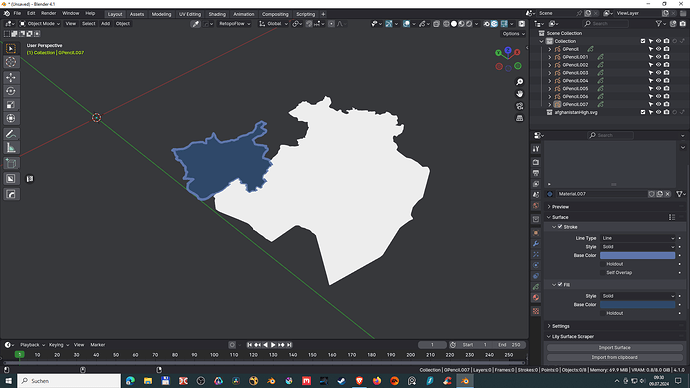690x388 pixels.
Task: Select the Add Cube tool
Action: point(11,164)
